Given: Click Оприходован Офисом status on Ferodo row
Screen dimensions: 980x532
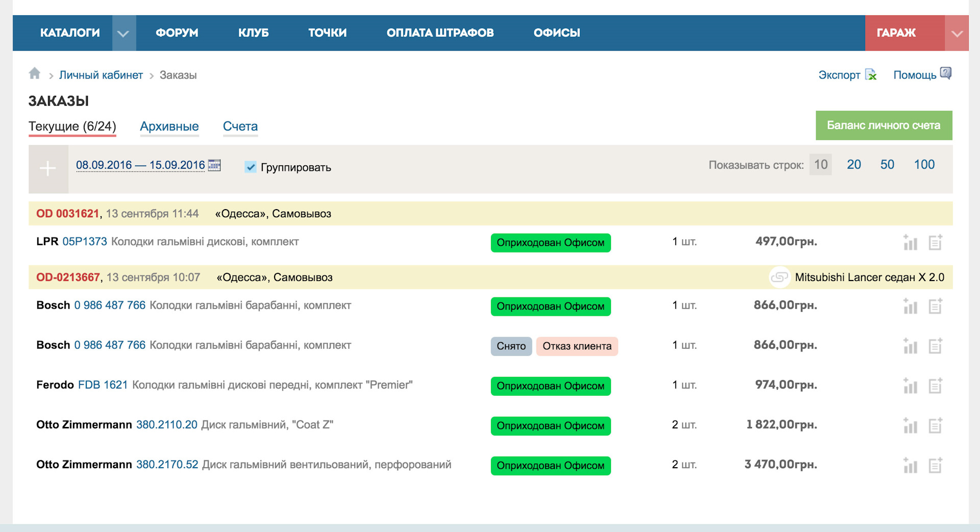Looking at the screenshot, I should [551, 386].
